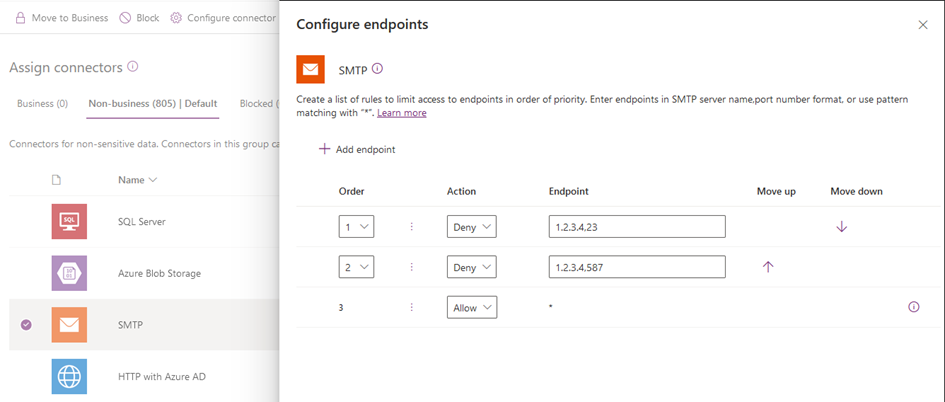Click the Move to Business command
The width and height of the screenshot is (945, 402).
[61, 18]
